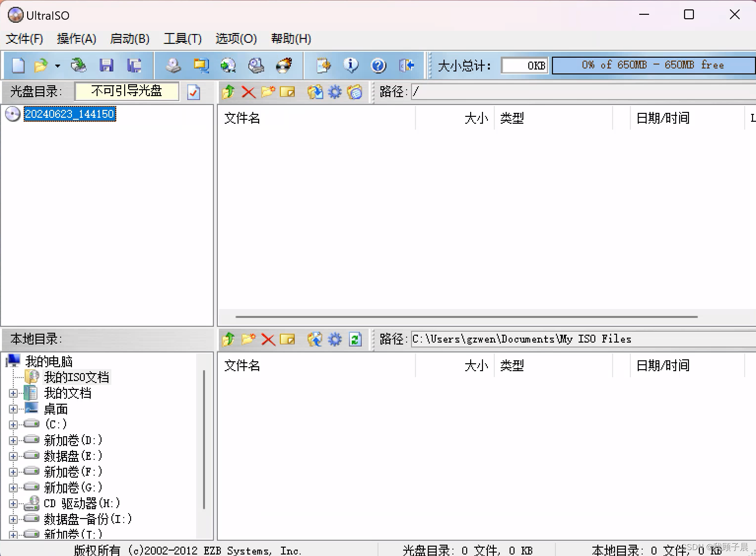Click the Compress/Convert image icon
This screenshot has height=556, width=756.
click(201, 65)
